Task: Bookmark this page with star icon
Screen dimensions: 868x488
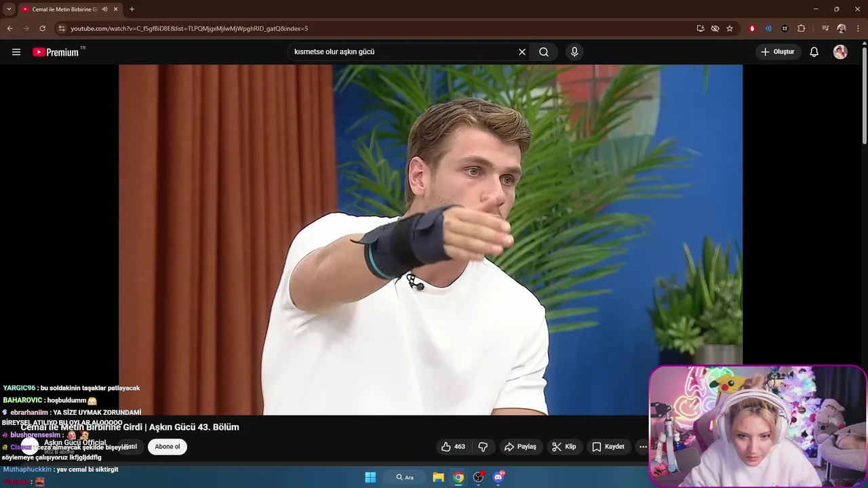Action: pos(730,28)
